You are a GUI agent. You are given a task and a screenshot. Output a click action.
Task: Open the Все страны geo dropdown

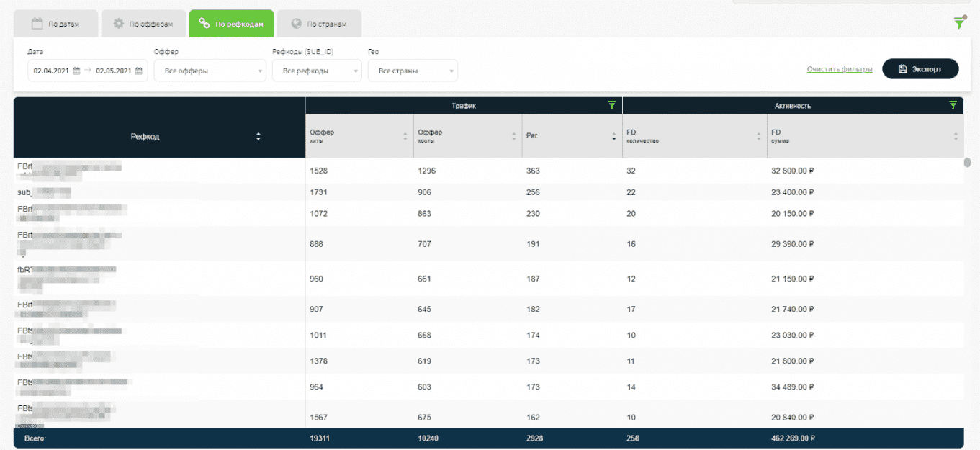point(413,71)
